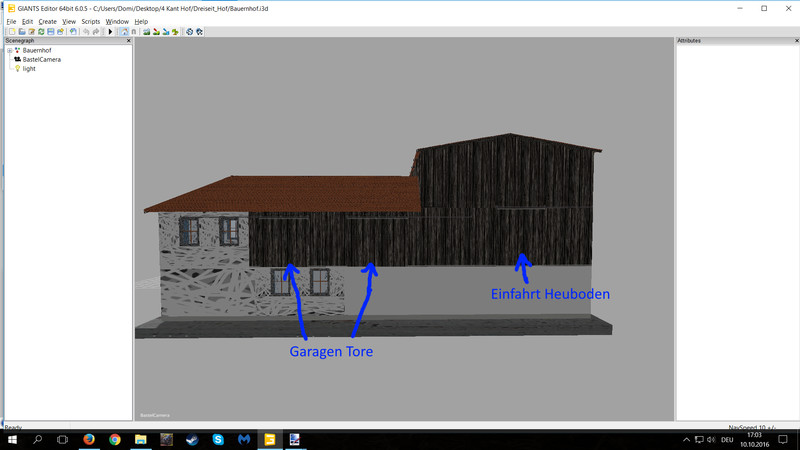Screen dimensions: 800x450
Task: Click the volume icon in system tray
Action: tap(712, 439)
